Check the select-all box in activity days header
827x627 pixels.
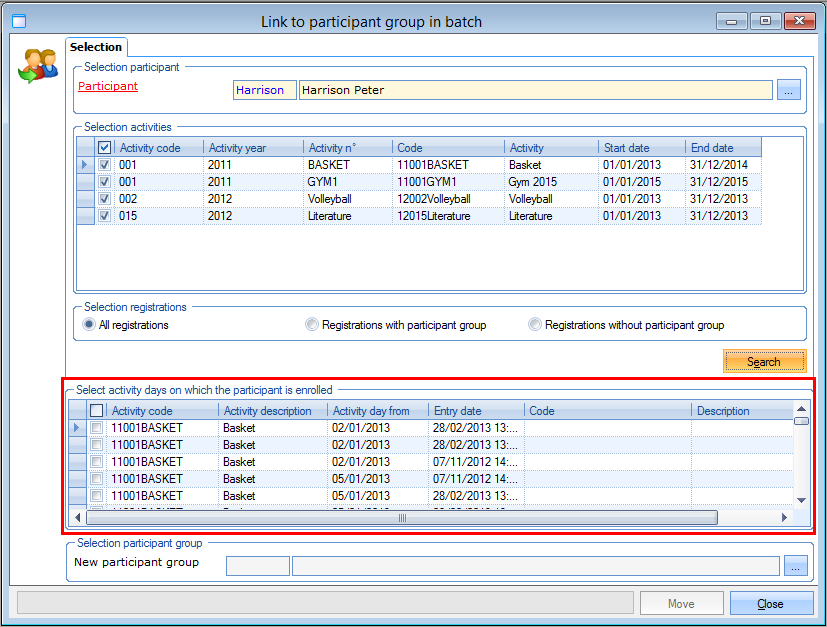pos(96,410)
